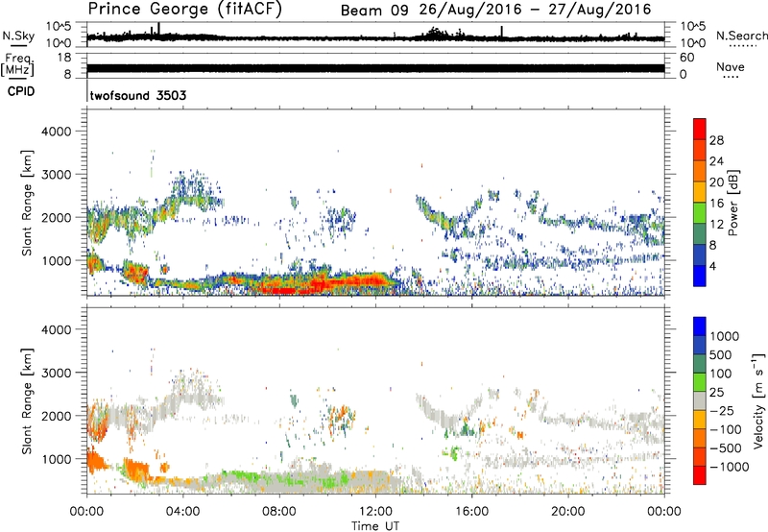The height and width of the screenshot is (532, 768).
Task: Click the 1000 tick on velocity panel
Action: [x=56, y=459]
